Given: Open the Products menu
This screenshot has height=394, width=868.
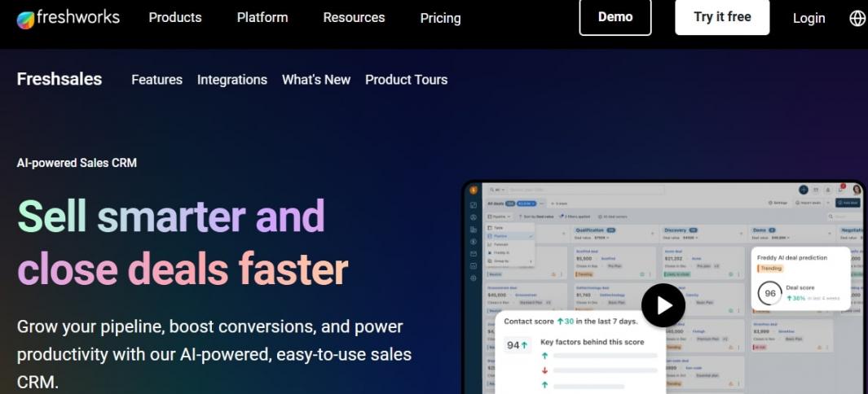Looking at the screenshot, I should click(175, 18).
